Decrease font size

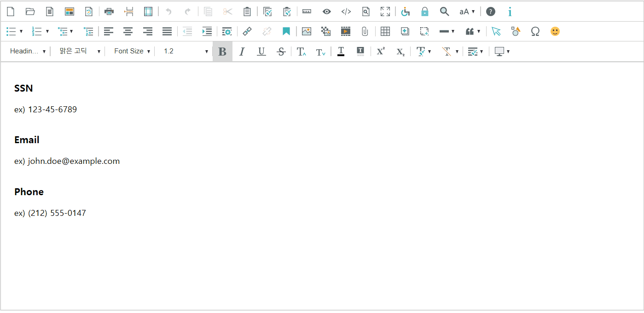point(321,51)
